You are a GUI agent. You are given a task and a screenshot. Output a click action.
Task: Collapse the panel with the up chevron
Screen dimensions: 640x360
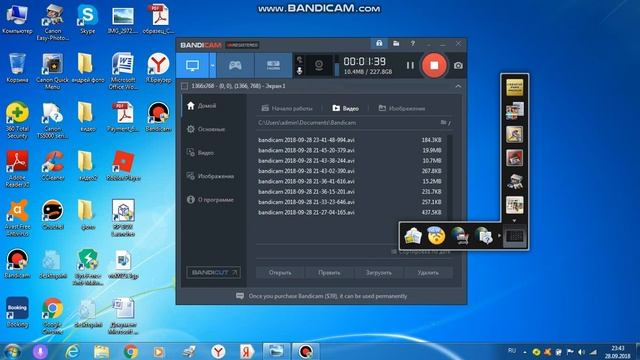tap(458, 86)
